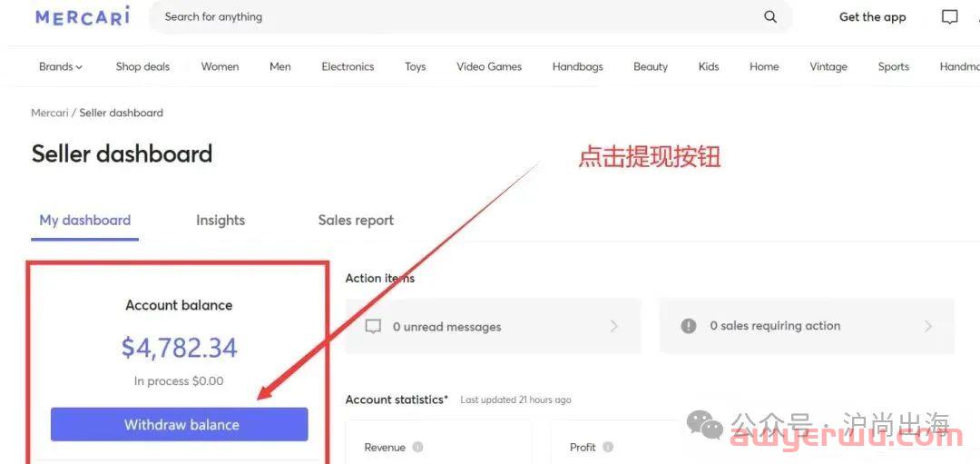Click the Get the app link

[x=873, y=17]
